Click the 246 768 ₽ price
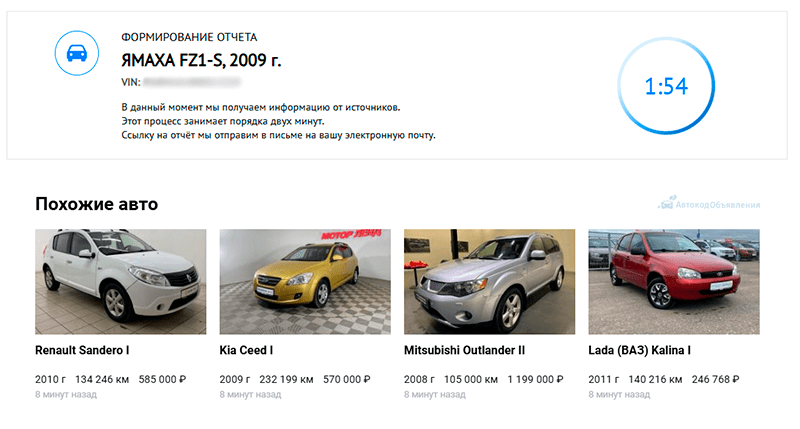The image size is (800, 429). [x=715, y=380]
